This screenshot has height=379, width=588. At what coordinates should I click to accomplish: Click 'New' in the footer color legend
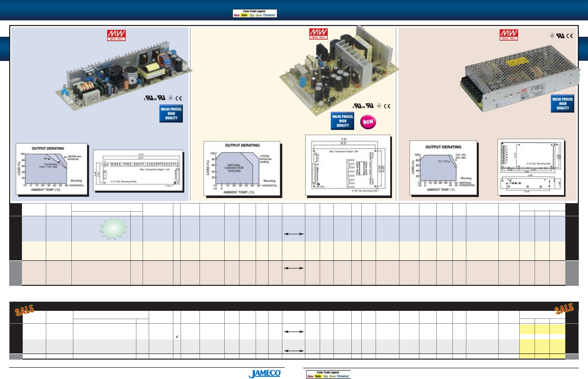pos(310,376)
